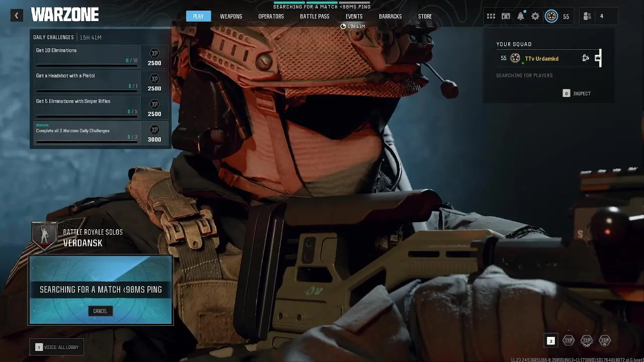Click the pistol headshot progress bar
This screenshot has height=362, width=644.
pos(87,90)
